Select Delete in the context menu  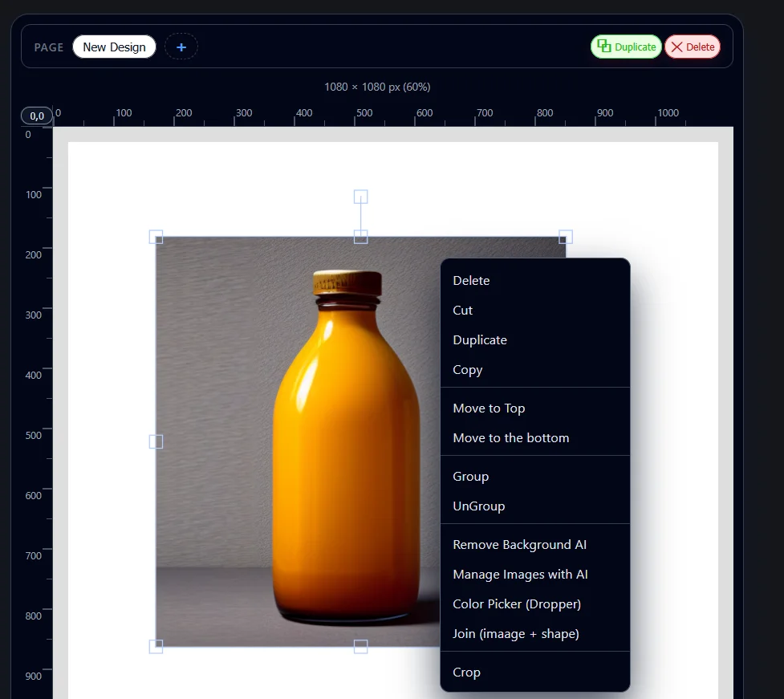[x=535, y=281]
